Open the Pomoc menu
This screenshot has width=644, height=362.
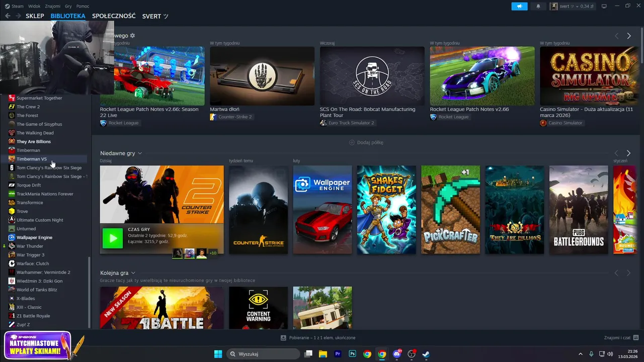tap(83, 6)
